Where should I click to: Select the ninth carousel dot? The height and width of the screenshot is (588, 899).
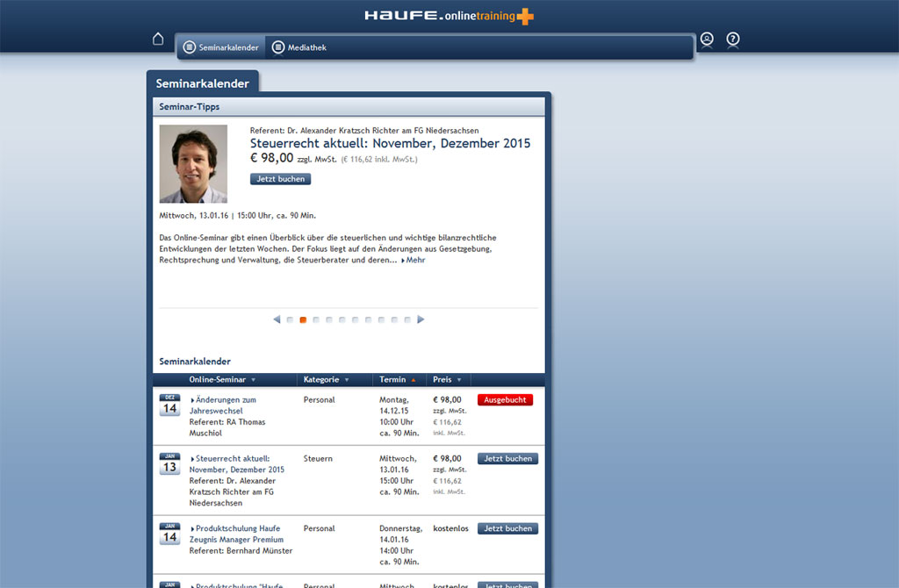coord(394,320)
